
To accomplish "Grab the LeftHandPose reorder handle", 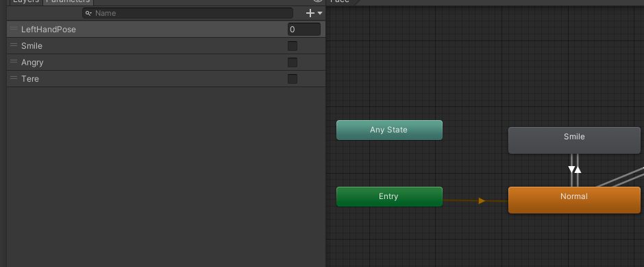I will coord(14,29).
